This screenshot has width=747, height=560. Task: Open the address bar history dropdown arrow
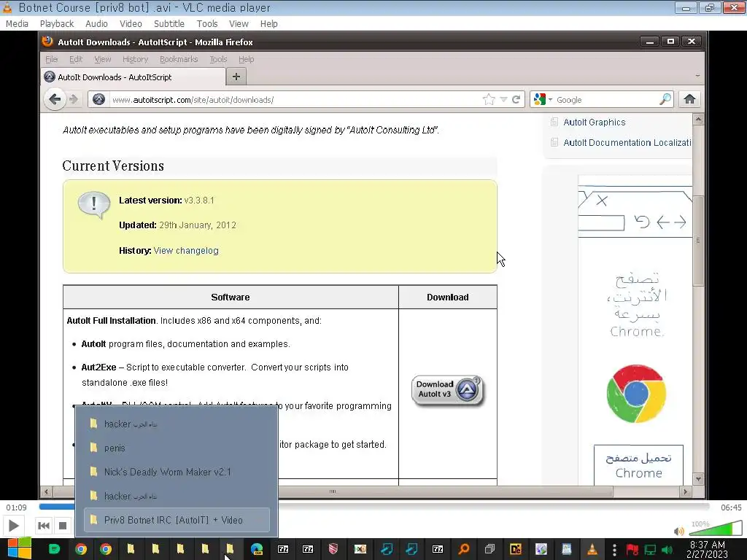point(503,99)
